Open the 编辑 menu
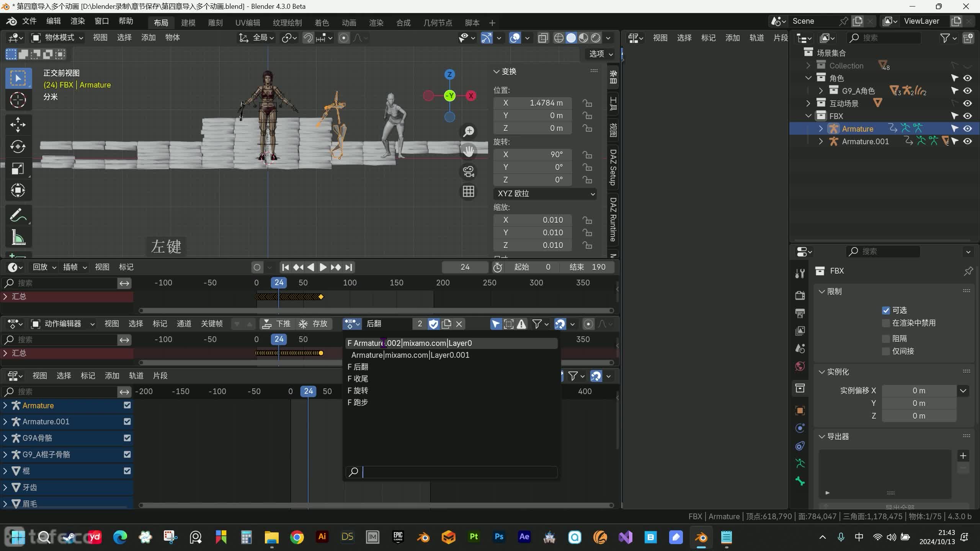980x551 pixels. [54, 21]
